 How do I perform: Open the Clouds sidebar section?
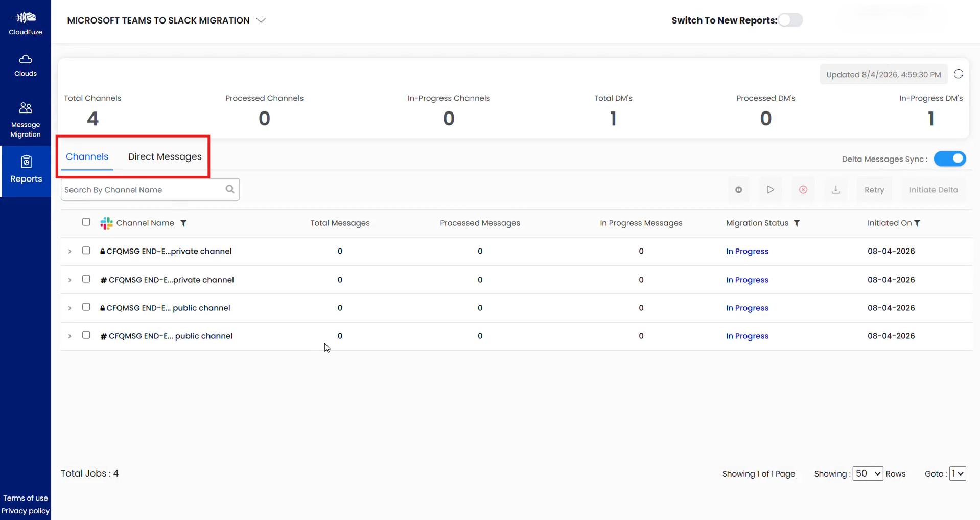point(26,65)
